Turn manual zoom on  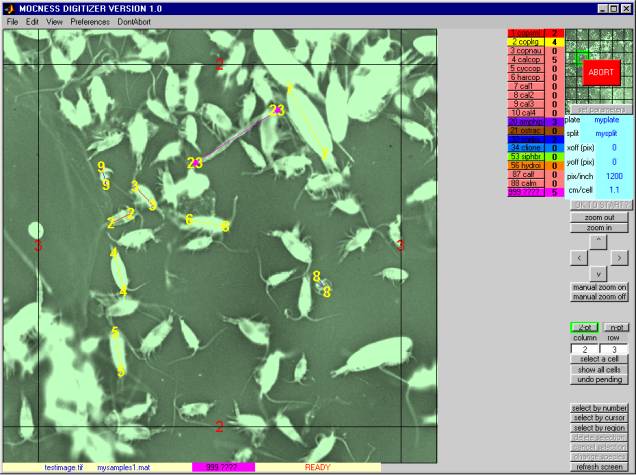pyautogui.click(x=599, y=287)
